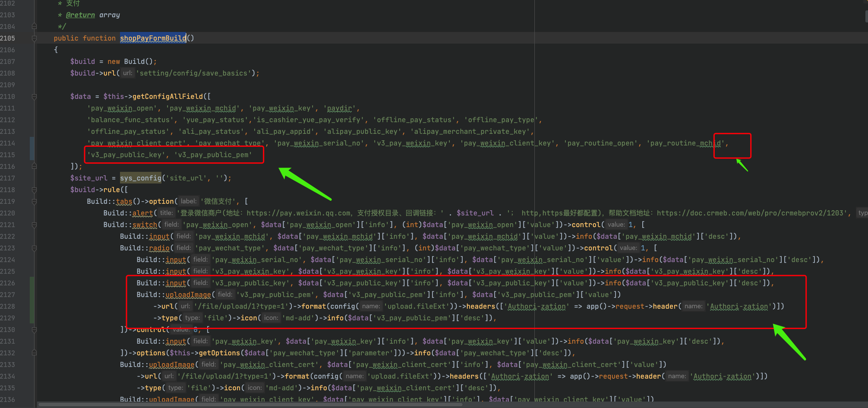Open the doc.crmeb.com help URL on line 2120
This screenshot has height=408, width=868.
(x=751, y=213)
